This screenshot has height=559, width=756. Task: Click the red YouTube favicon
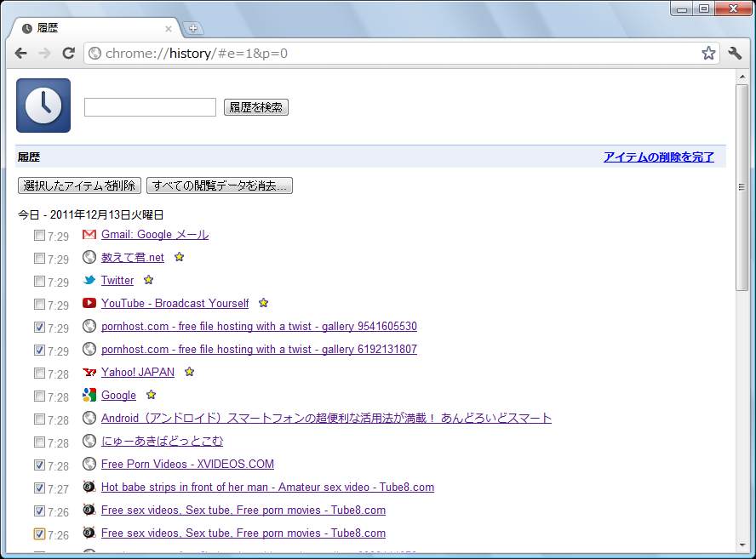click(89, 303)
